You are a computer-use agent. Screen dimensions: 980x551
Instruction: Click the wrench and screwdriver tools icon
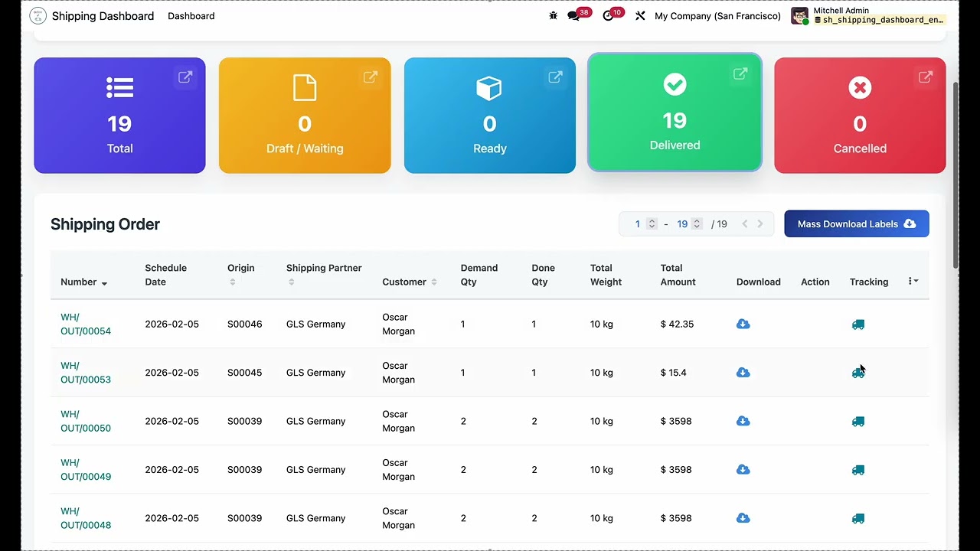[x=640, y=16]
